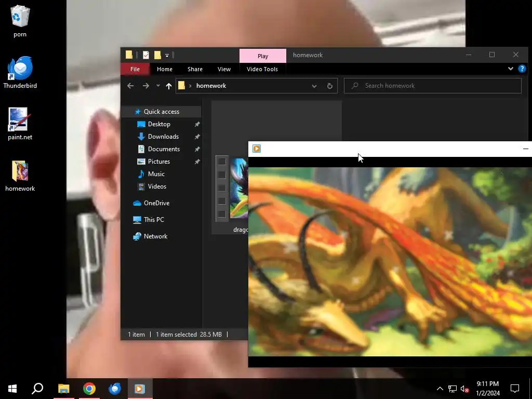
Task: Open File Explorer from the taskbar
Action: (64, 389)
